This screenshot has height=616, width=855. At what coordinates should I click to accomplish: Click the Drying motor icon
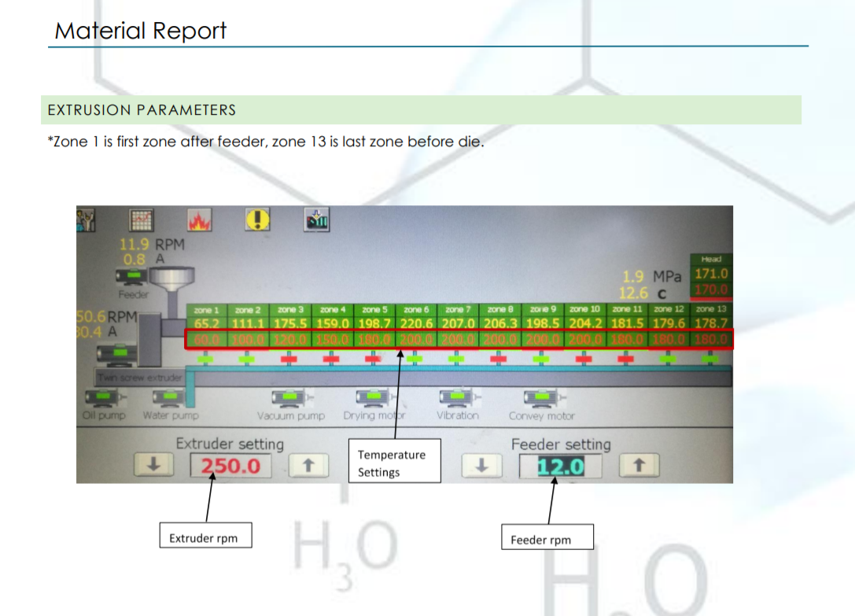tap(372, 400)
